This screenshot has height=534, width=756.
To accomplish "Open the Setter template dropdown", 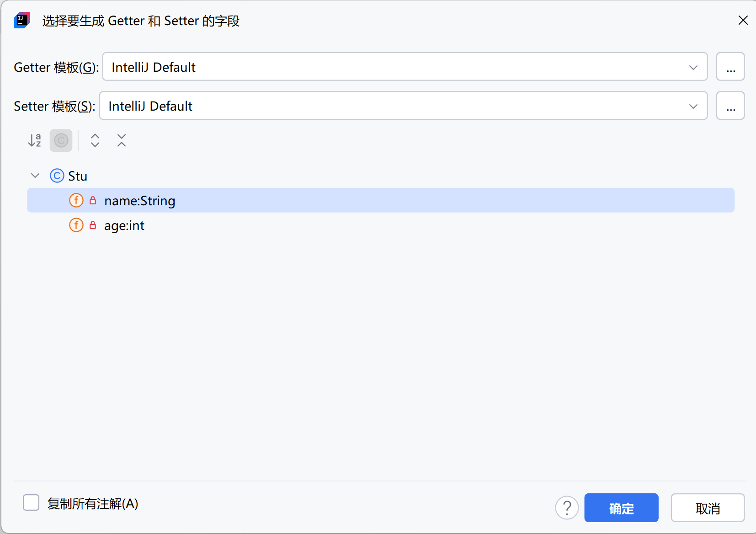I will (403, 106).
